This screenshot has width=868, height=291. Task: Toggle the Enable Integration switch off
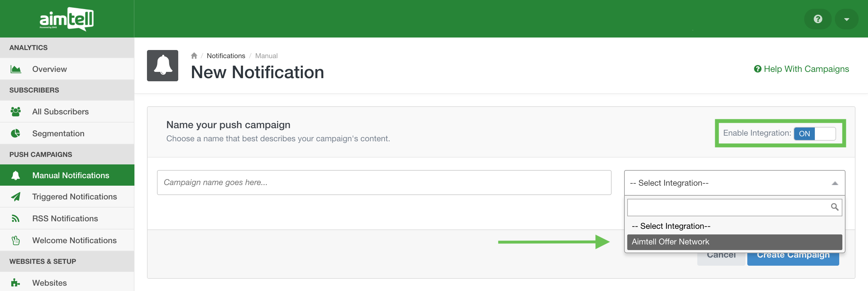point(815,133)
